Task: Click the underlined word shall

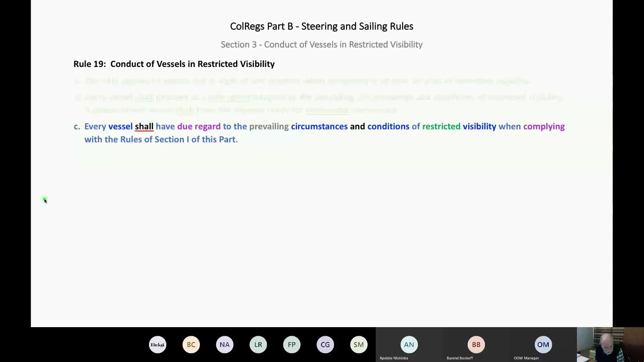Action: click(144, 127)
